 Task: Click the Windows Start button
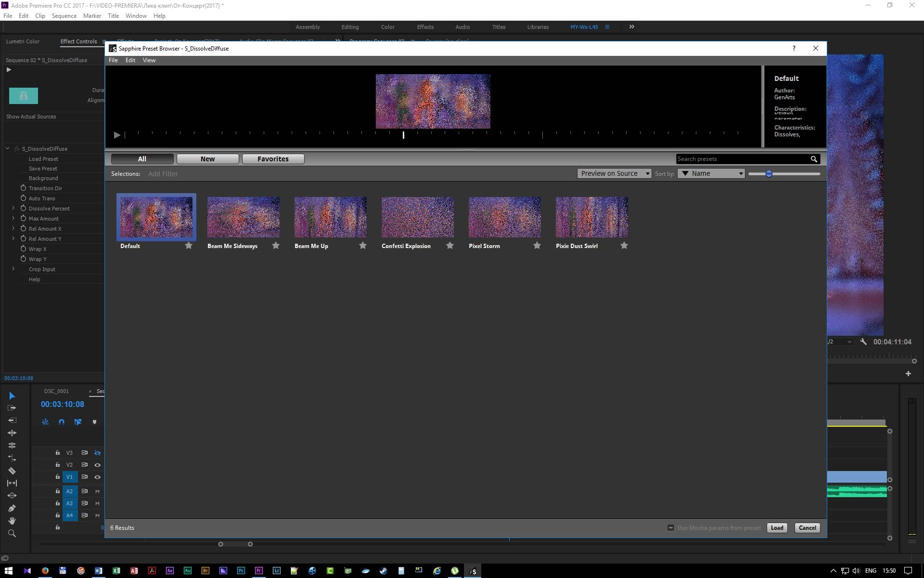(x=9, y=571)
